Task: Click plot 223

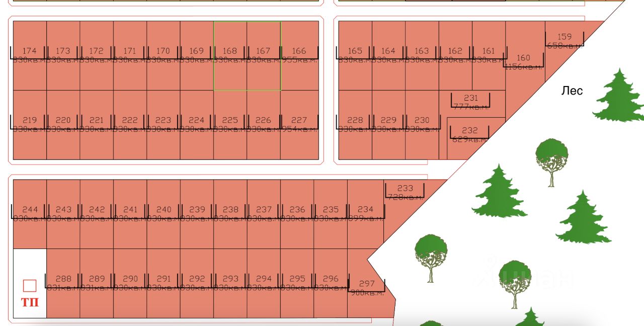Action: coord(164,125)
